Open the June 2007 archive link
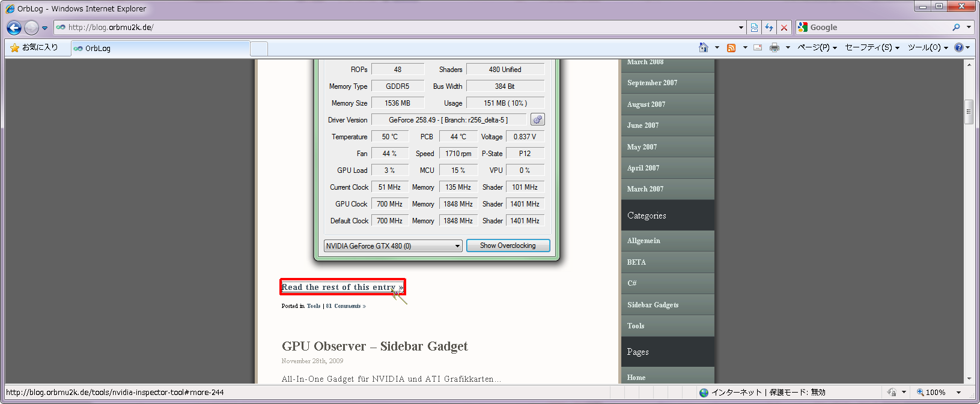This screenshot has height=404, width=980. 643,125
